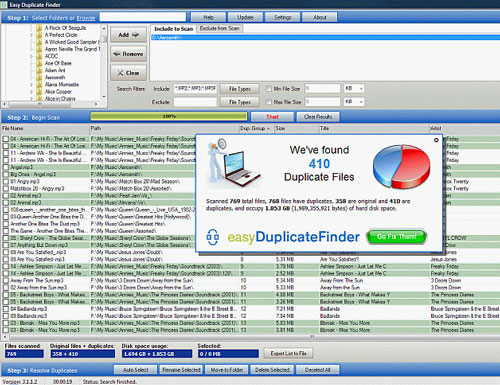The height and width of the screenshot is (385, 500).
Task: Click the folder path field in Step 1
Action: (x=143, y=17)
